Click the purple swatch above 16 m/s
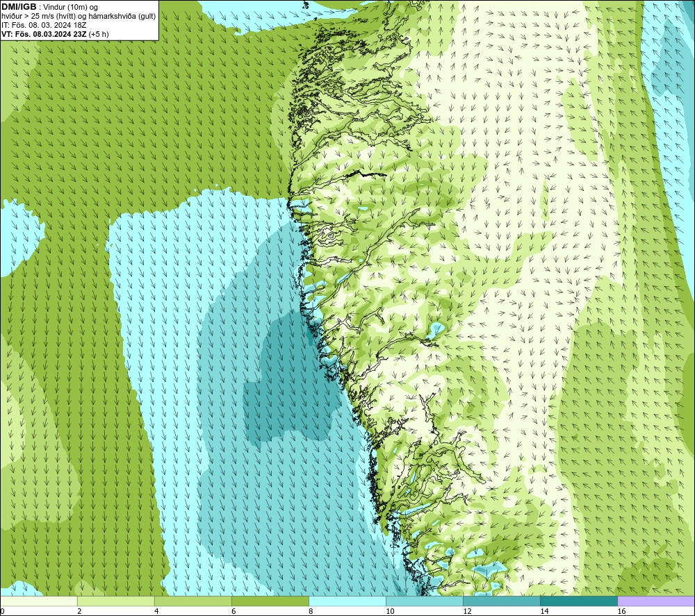Screen dimensions: 695x616 point(656,601)
